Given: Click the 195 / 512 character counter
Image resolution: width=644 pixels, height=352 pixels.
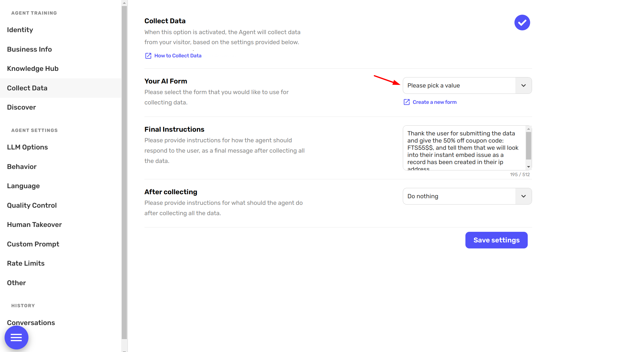Looking at the screenshot, I should point(520,174).
